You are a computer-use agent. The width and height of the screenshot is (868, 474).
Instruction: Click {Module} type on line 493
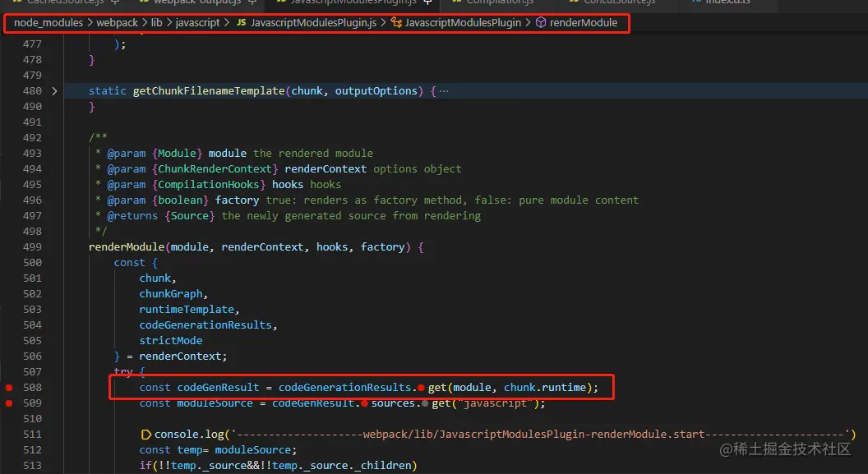(178, 153)
